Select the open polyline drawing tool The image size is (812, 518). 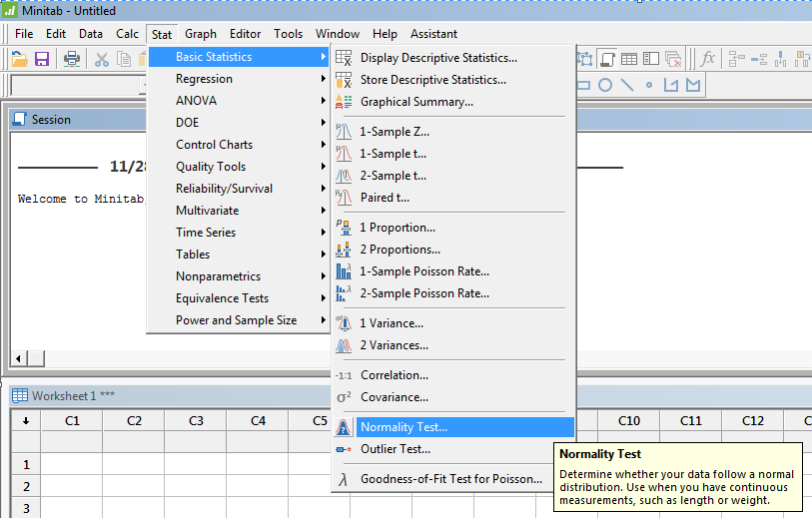point(671,85)
